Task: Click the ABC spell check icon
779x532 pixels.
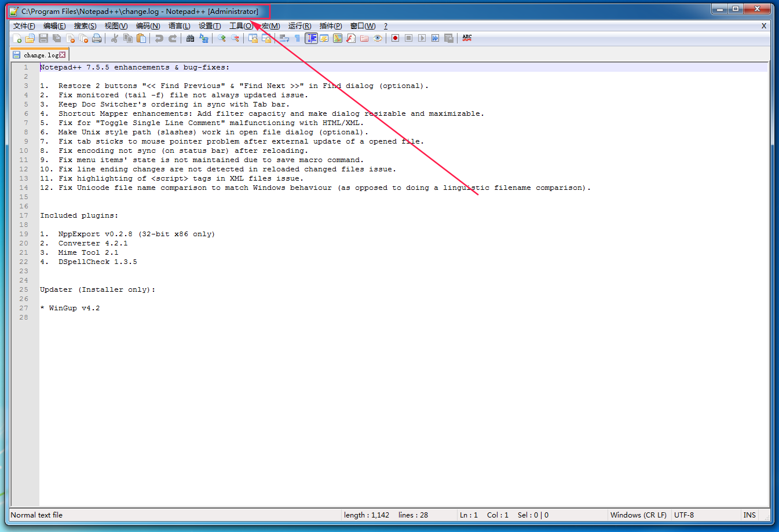Action: point(467,38)
